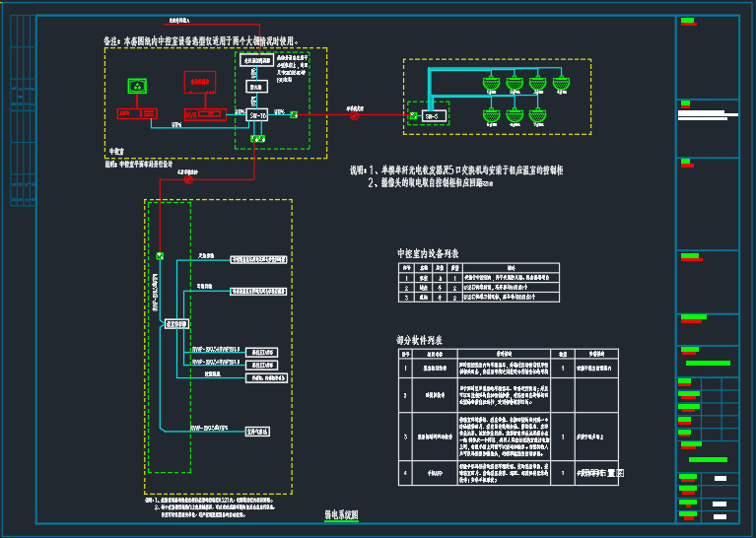756x538 pixels.
Task: Select the green connector node atop lower cabinet
Action: click(158, 257)
